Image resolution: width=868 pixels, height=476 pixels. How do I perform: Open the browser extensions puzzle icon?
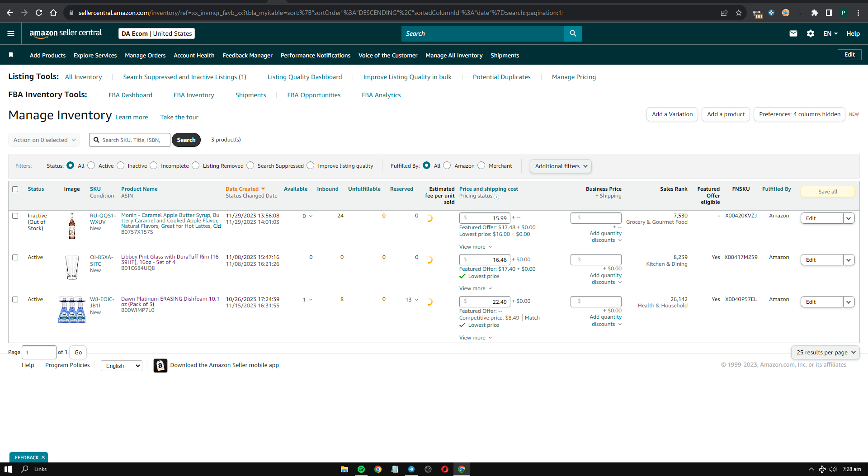tap(815, 13)
